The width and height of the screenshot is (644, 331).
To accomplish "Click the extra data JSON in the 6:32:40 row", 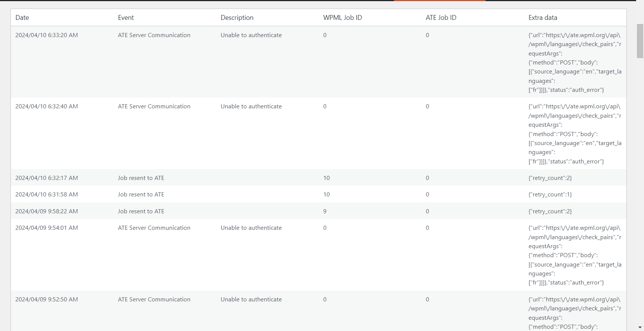I will tap(575, 134).
